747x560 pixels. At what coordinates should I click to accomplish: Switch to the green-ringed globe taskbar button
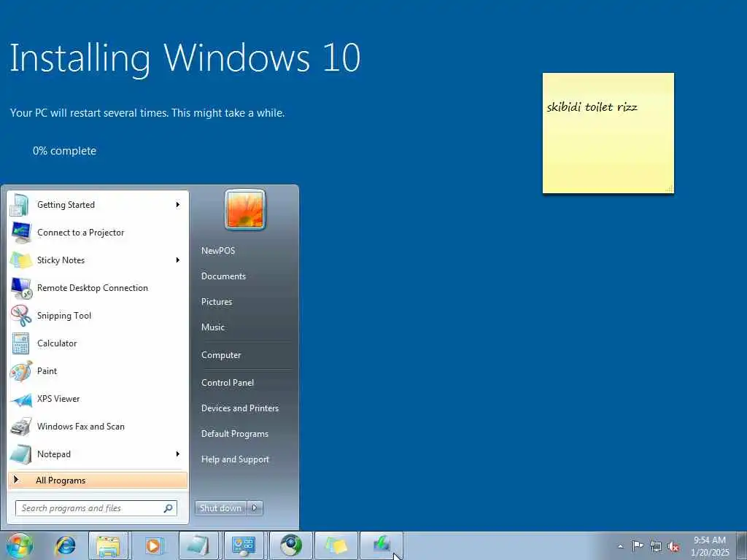[290, 545]
